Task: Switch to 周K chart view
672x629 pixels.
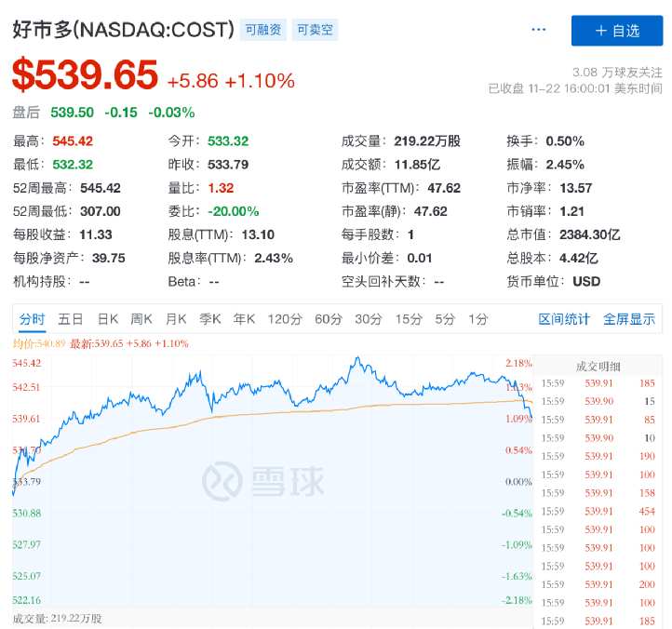Action: tap(141, 319)
